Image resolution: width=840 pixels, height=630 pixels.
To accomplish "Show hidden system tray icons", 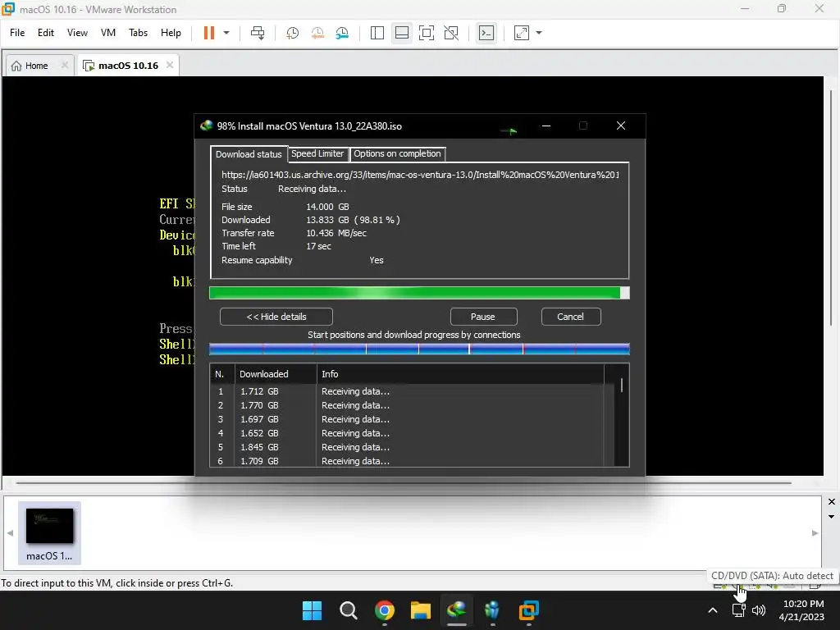I will pos(713,610).
